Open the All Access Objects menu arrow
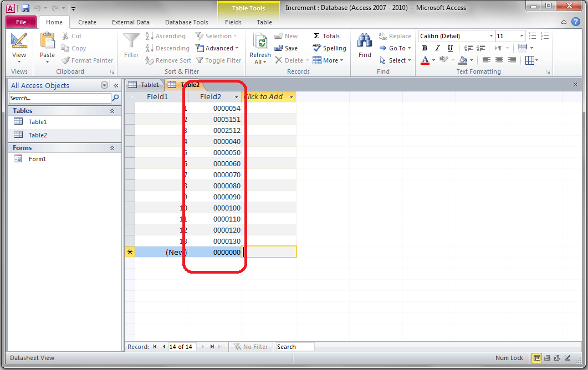The width and height of the screenshot is (588, 370). coord(105,85)
